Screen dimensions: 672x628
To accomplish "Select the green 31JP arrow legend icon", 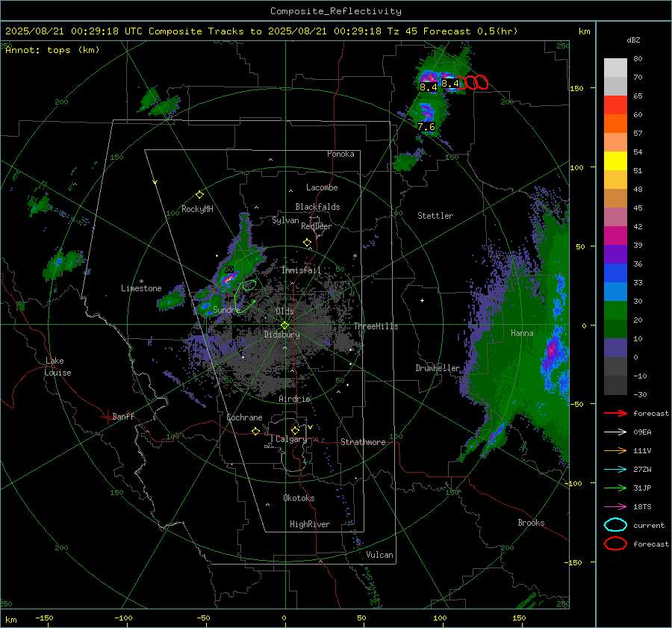I will [x=615, y=488].
